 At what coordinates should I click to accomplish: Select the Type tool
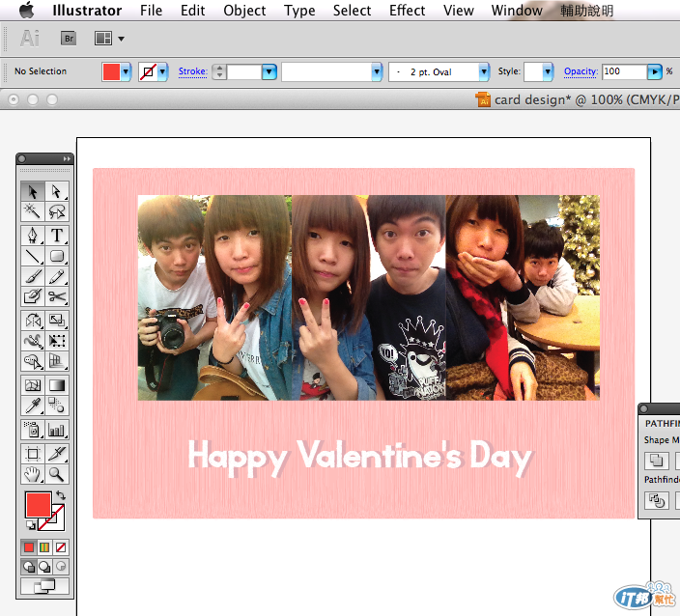[x=57, y=235]
